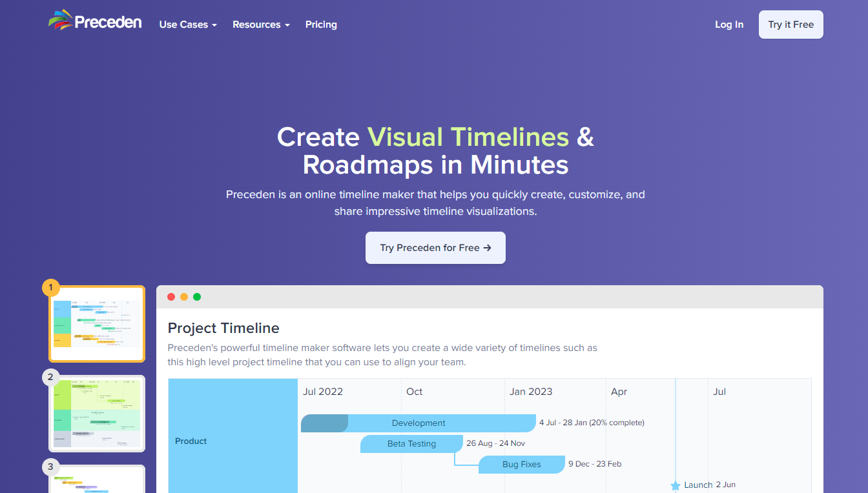
Task: Click the 'Jan 2023' axis label
Action: tap(531, 392)
